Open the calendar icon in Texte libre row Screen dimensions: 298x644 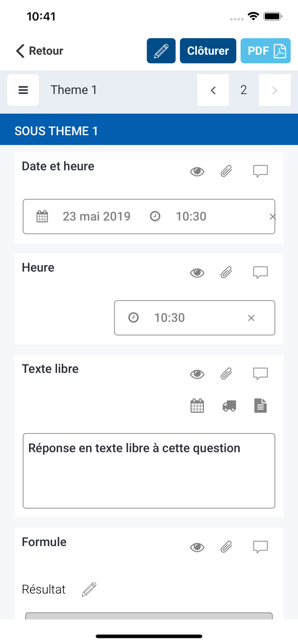pos(197,405)
